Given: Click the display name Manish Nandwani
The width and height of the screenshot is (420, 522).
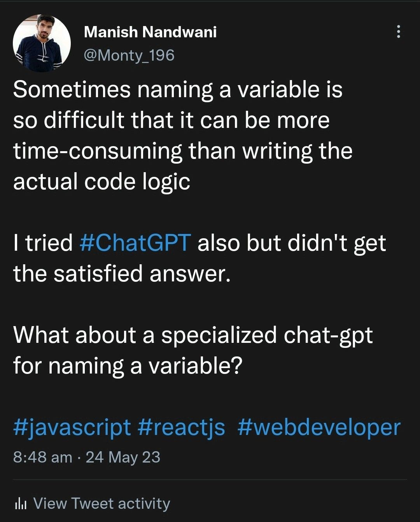Looking at the screenshot, I should click(x=150, y=32).
